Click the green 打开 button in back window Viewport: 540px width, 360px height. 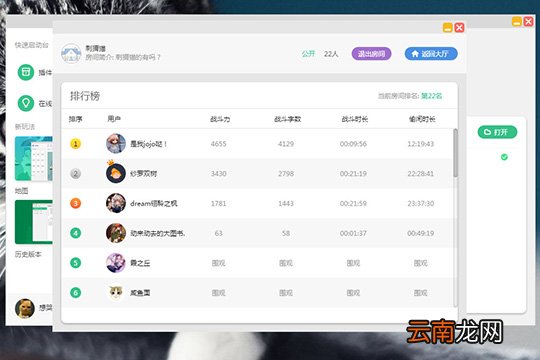497,132
